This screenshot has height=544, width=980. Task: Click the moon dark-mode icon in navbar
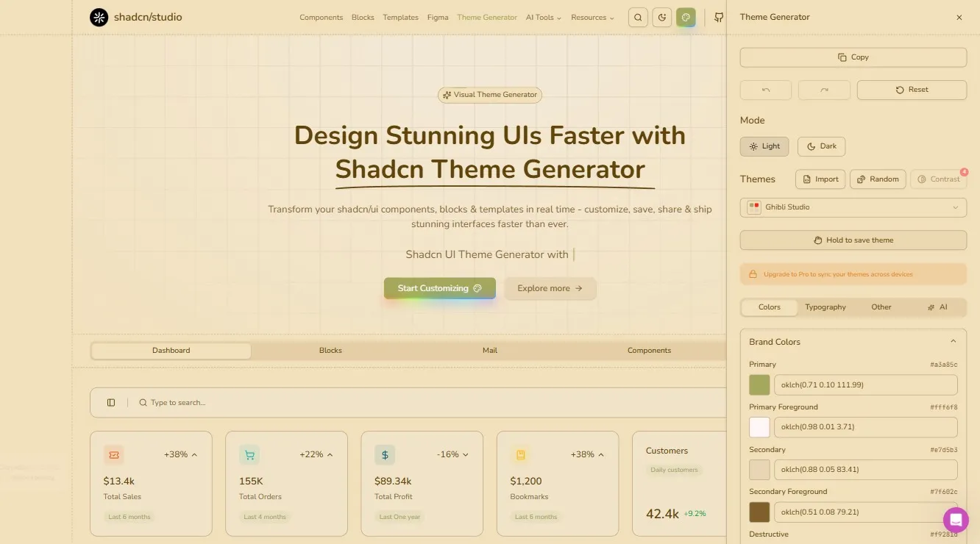point(661,17)
